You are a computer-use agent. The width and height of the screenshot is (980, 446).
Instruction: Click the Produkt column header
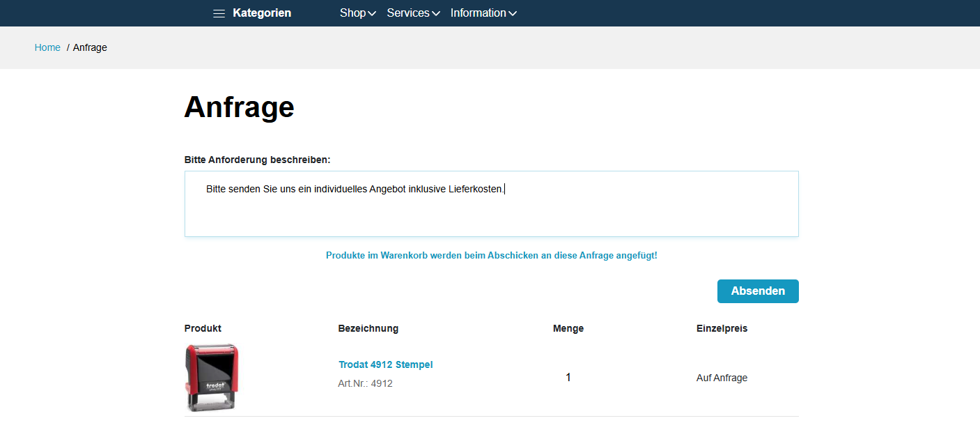coord(203,328)
